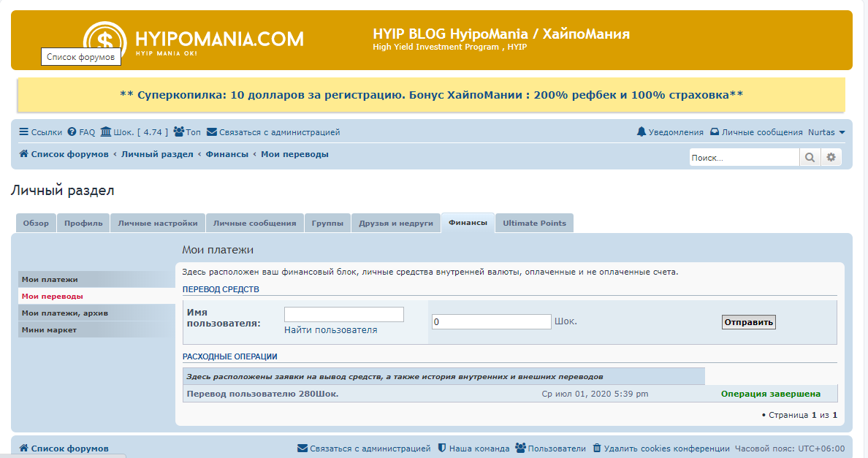Open the FAQ question mark link
Viewport: 868px width, 458px height.
pos(72,132)
